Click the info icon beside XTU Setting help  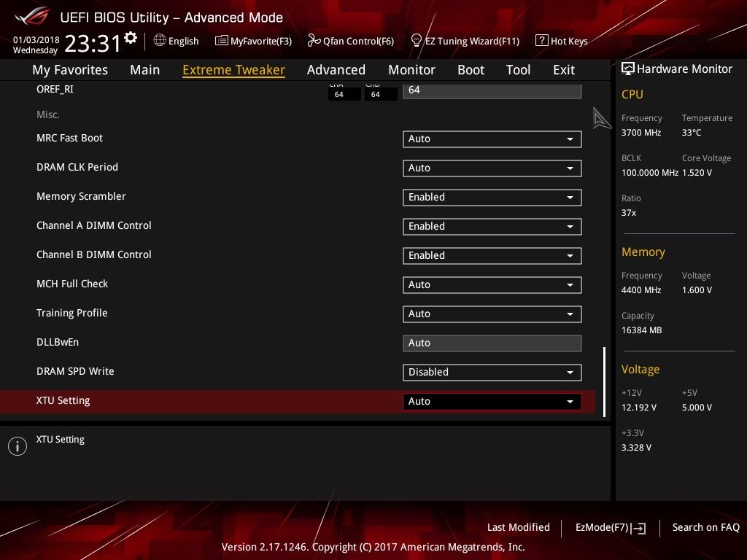(x=18, y=446)
